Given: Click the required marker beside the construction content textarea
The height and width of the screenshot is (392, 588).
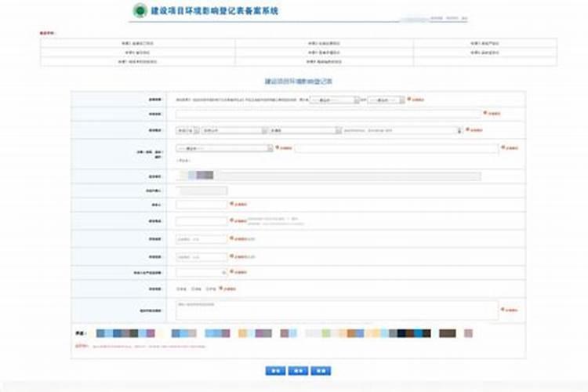Looking at the screenshot, I should (x=503, y=310).
